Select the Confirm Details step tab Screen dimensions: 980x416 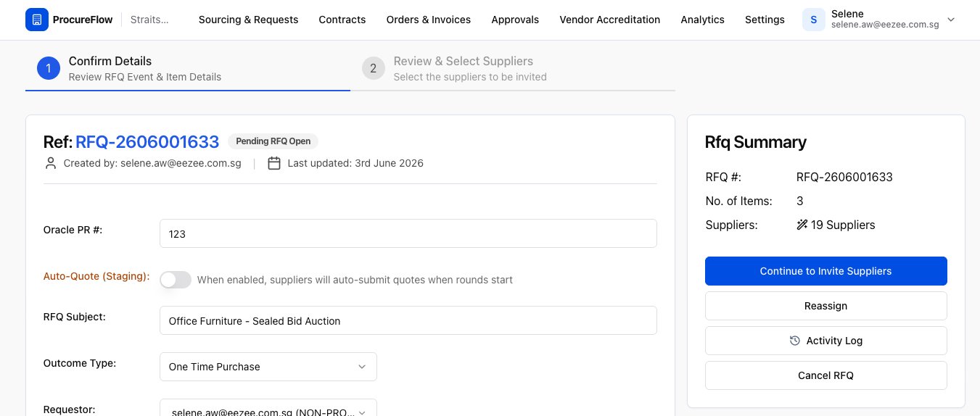[188, 69]
